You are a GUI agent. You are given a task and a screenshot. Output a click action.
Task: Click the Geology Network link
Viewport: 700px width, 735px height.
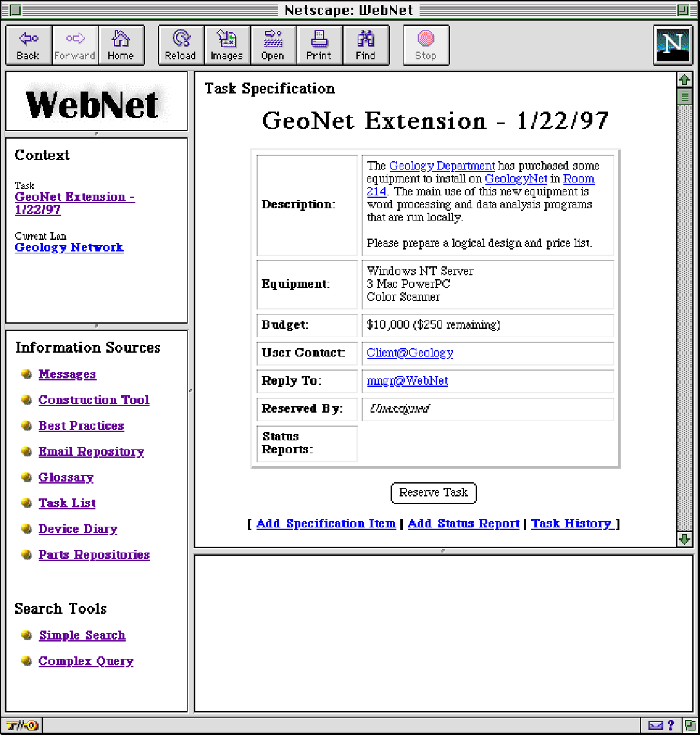[x=69, y=247]
